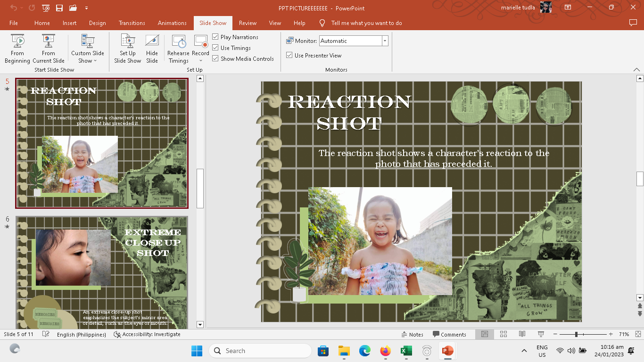Uncheck the Use Timings checkbox
Image resolution: width=644 pixels, height=362 pixels.
pyautogui.click(x=215, y=48)
